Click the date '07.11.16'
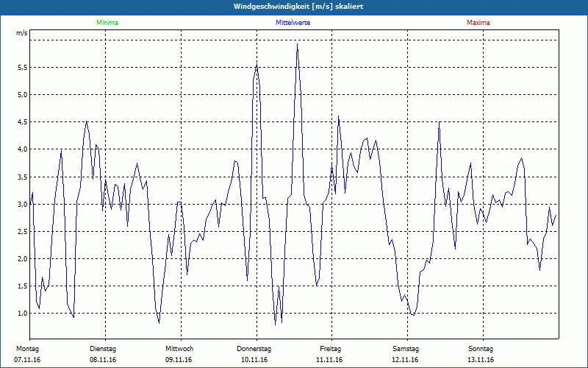The width and height of the screenshot is (588, 368). point(27,360)
